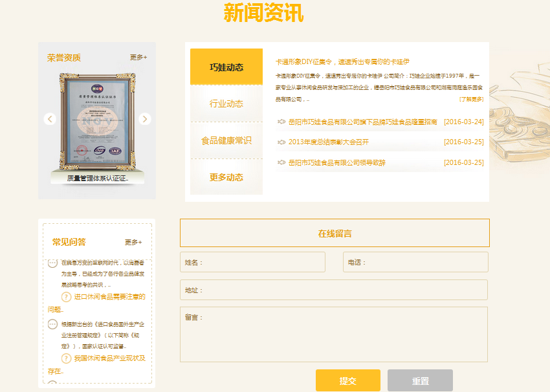The width and height of the screenshot is (550, 392).
Task: Click the 姓名 input field
Action: (x=252, y=263)
